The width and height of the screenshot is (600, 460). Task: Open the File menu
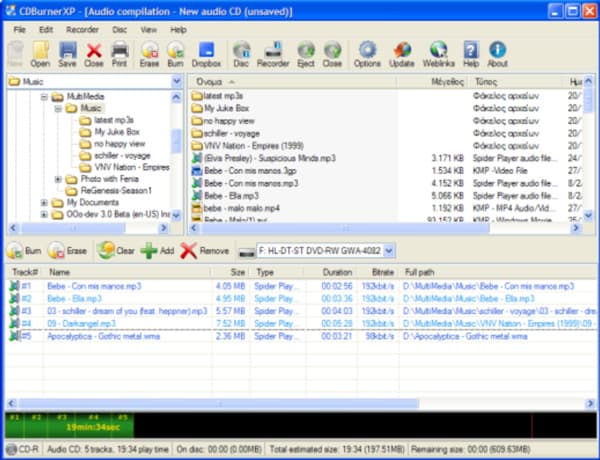click(x=20, y=29)
